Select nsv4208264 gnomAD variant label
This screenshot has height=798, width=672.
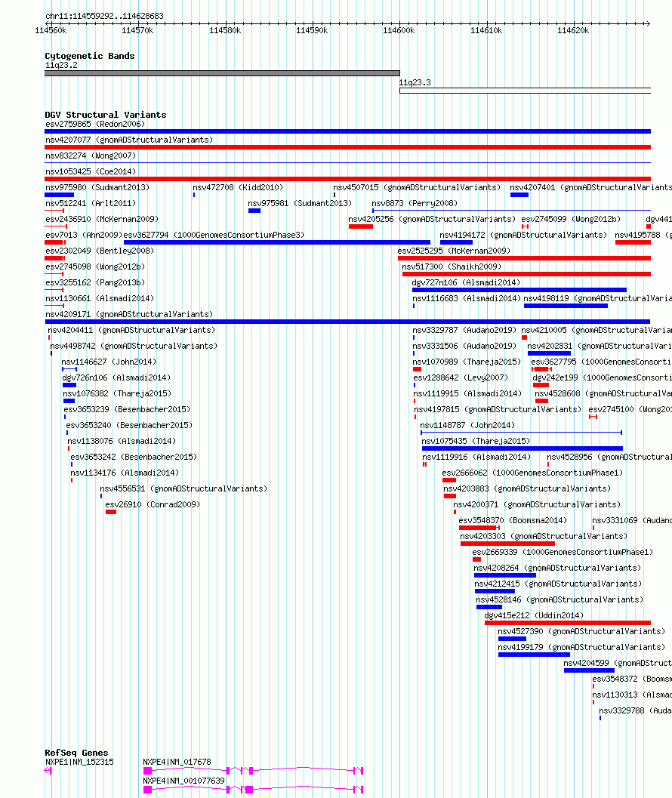557,567
